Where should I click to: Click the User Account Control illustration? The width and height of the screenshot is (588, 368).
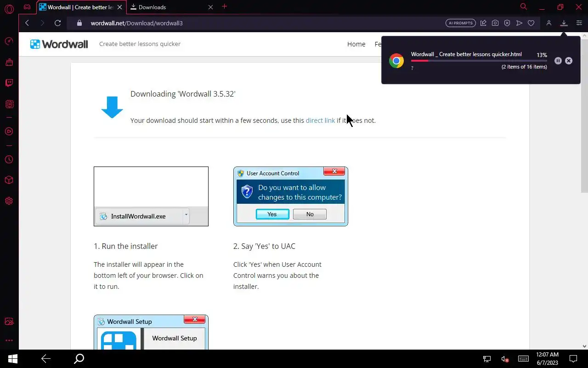coord(291,196)
